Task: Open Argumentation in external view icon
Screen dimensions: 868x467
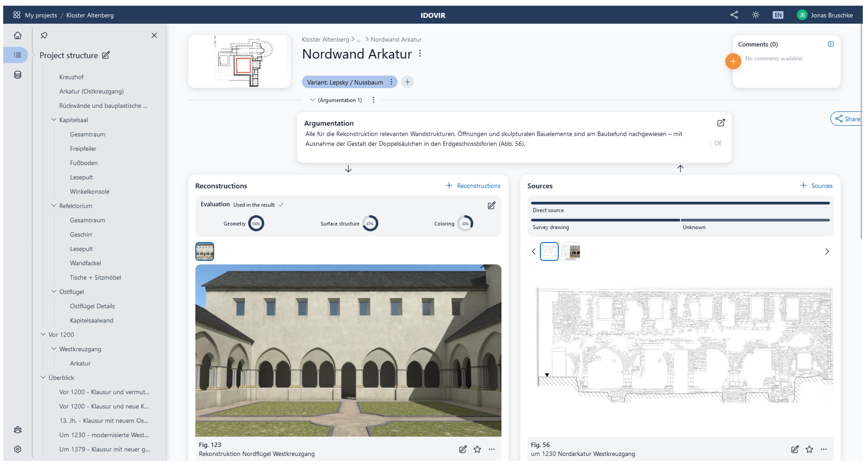Action: point(721,123)
